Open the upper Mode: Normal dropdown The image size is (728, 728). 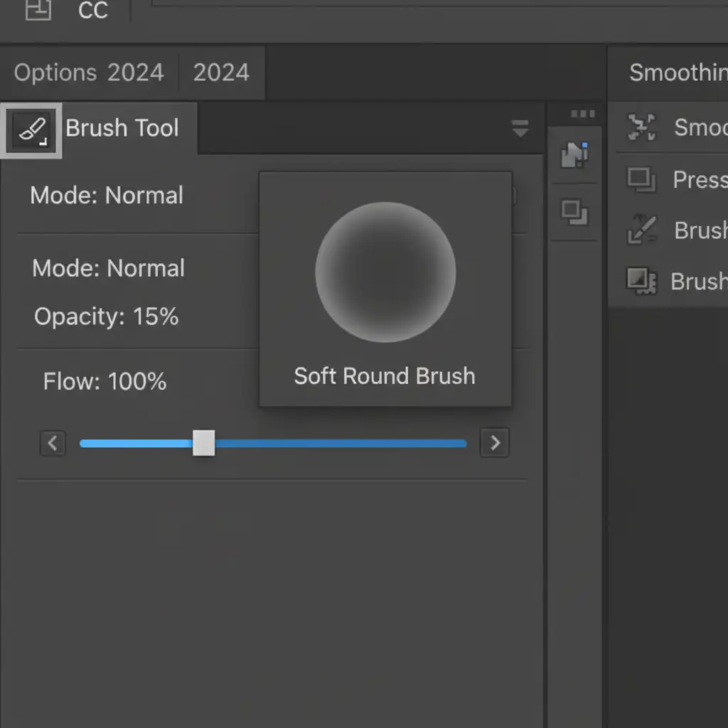107,196
